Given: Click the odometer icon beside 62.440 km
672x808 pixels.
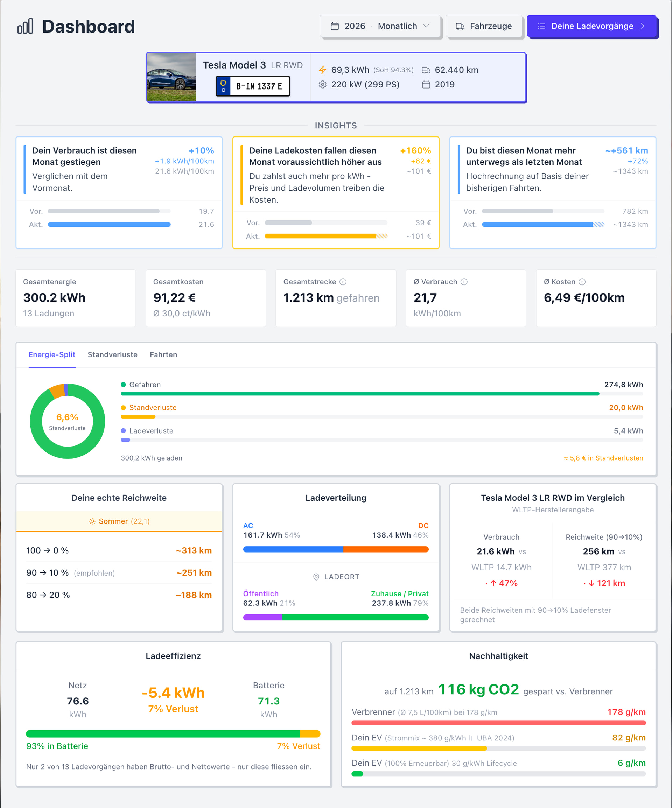Looking at the screenshot, I should [x=426, y=70].
